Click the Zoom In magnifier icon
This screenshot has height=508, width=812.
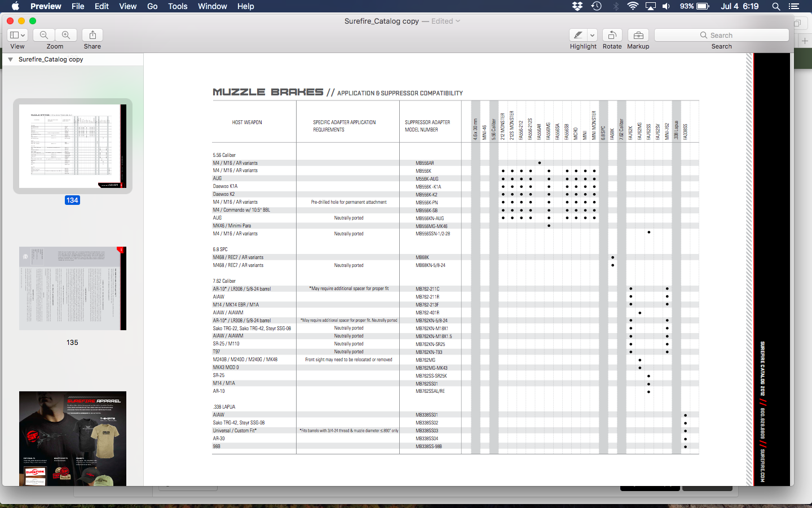tap(66, 35)
